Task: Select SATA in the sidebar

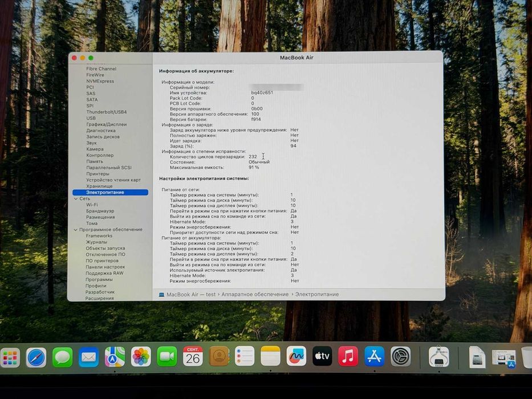Action: pyautogui.click(x=92, y=100)
